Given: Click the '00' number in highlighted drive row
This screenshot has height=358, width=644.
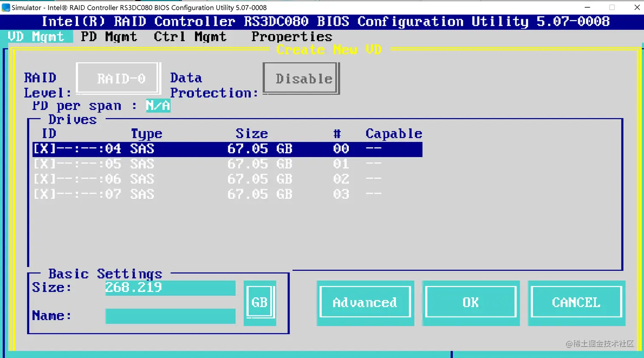Looking at the screenshot, I should click(x=341, y=149).
